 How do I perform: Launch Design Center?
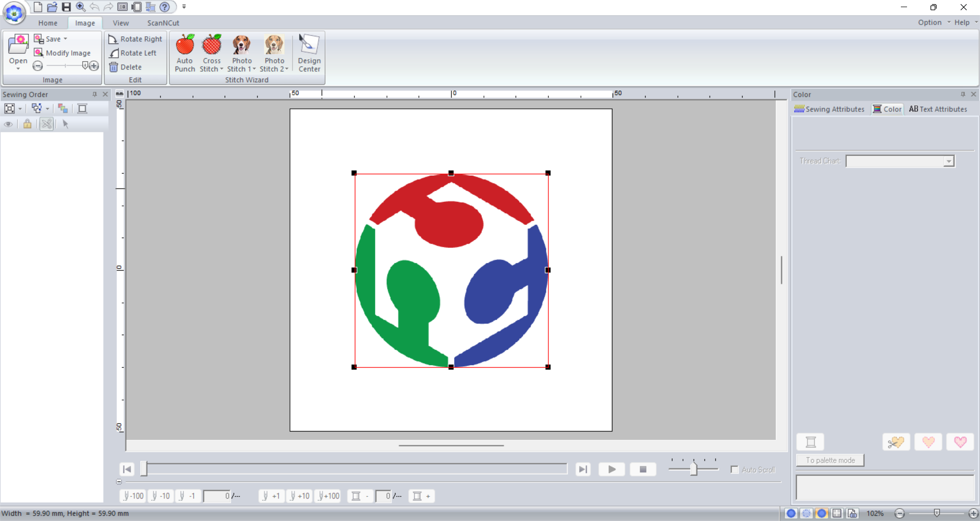pos(309,53)
